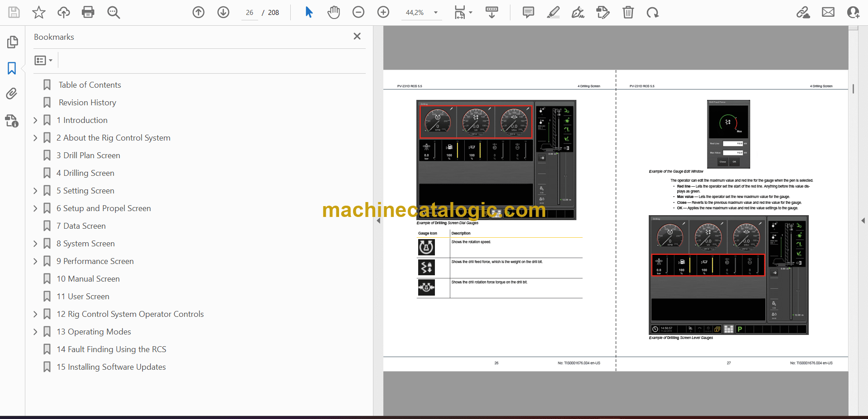Click the zoom in plus button
The height and width of the screenshot is (419, 868).
[383, 12]
